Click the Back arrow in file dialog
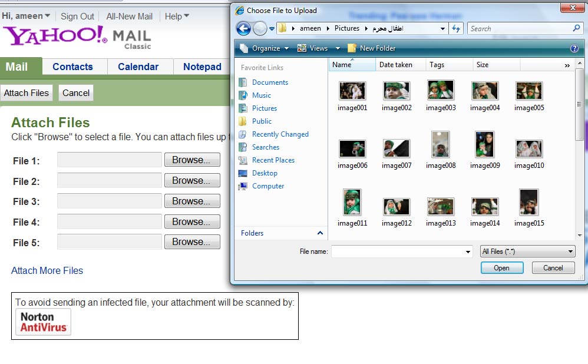The width and height of the screenshot is (588, 364). coord(243,28)
